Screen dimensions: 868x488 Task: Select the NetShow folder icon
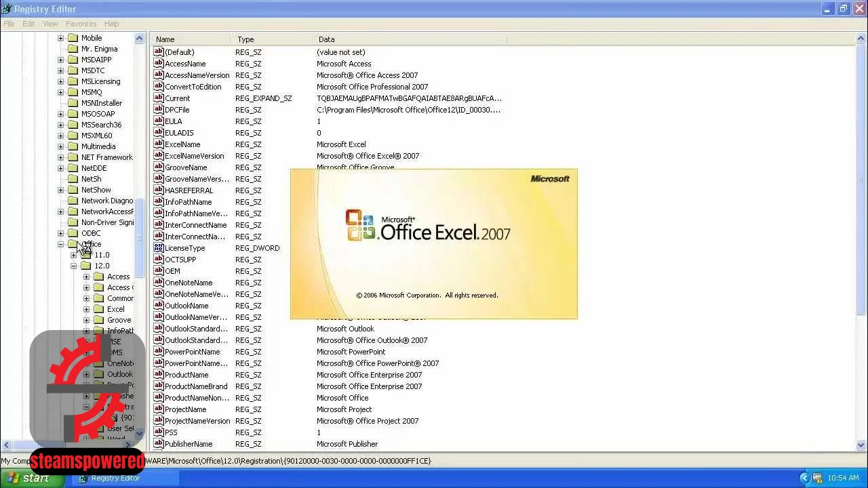[73, 190]
